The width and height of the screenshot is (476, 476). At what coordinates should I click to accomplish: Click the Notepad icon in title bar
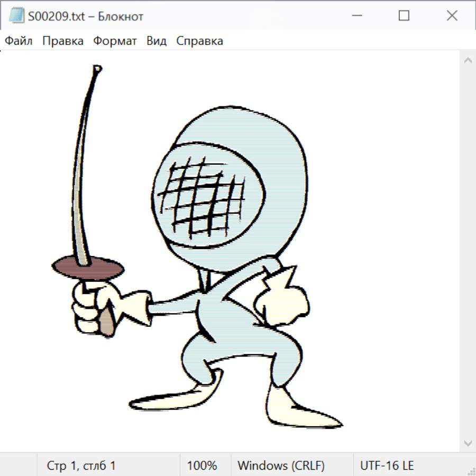pyautogui.click(x=16, y=16)
